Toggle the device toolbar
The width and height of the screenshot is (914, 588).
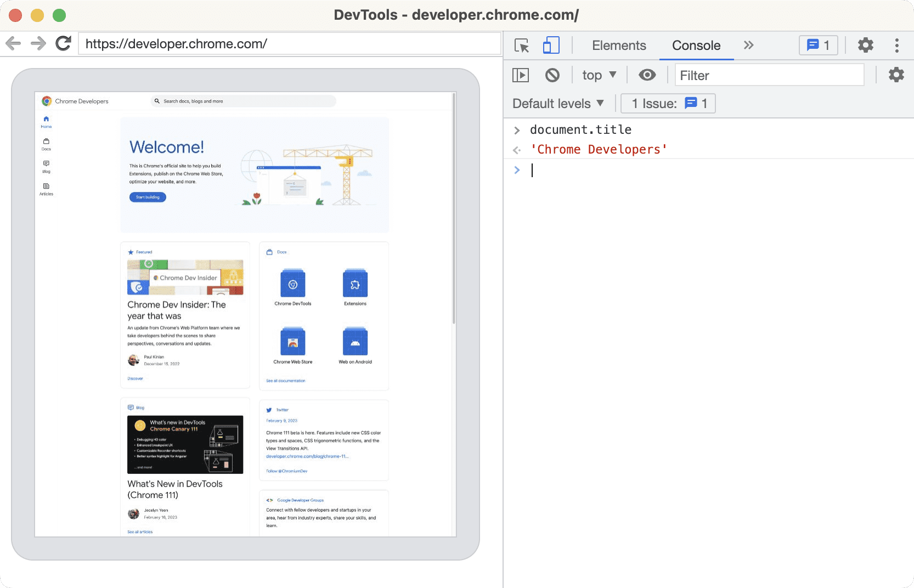[551, 46]
